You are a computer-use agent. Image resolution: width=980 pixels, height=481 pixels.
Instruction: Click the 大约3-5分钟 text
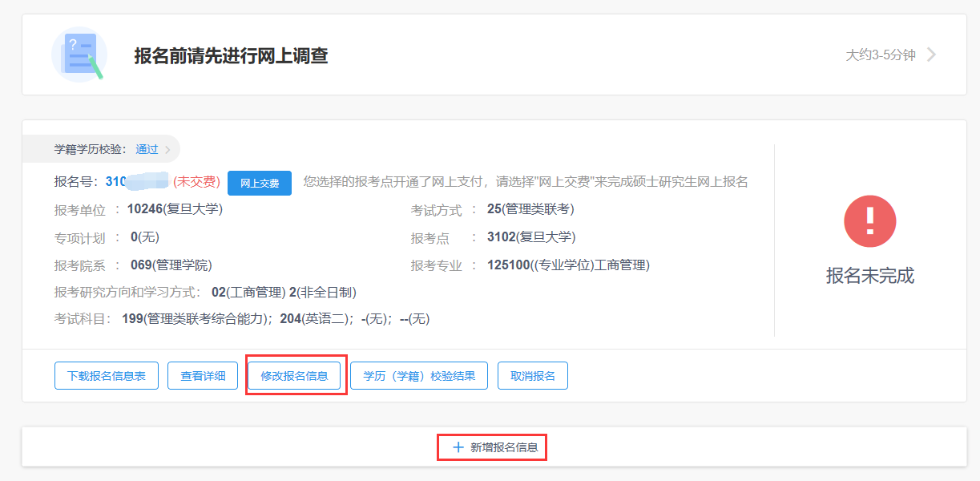point(880,55)
